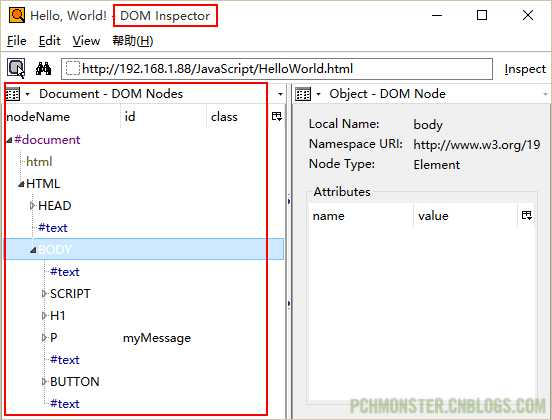This screenshot has width=552, height=420.
Task: Expand the H1 node
Action: point(44,316)
